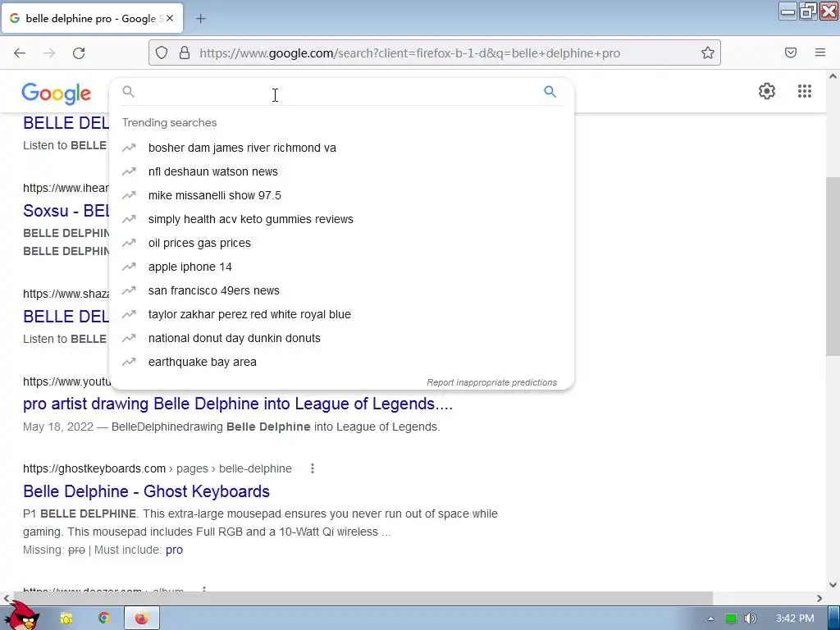This screenshot has height=630, width=840.
Task: View site security padlock information
Action: (185, 52)
